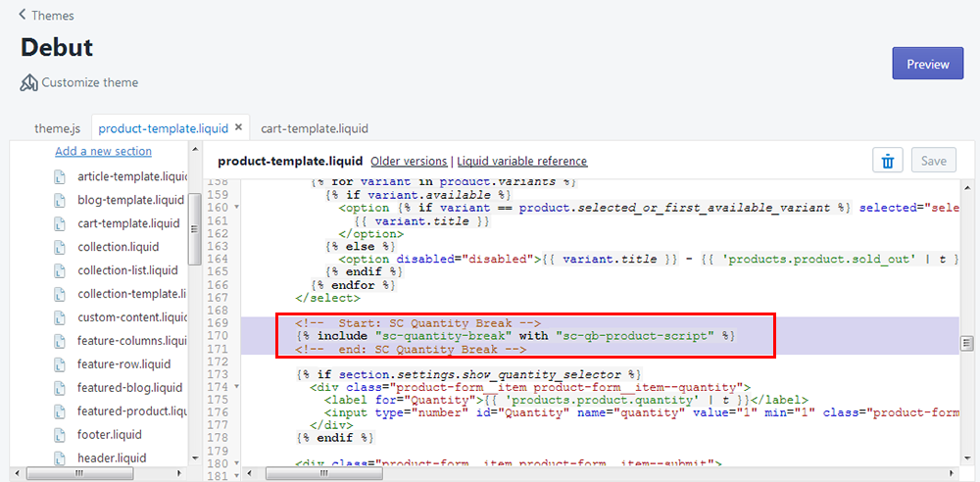Switch to the theme.js tab
The height and width of the screenshot is (482, 980).
(x=57, y=128)
